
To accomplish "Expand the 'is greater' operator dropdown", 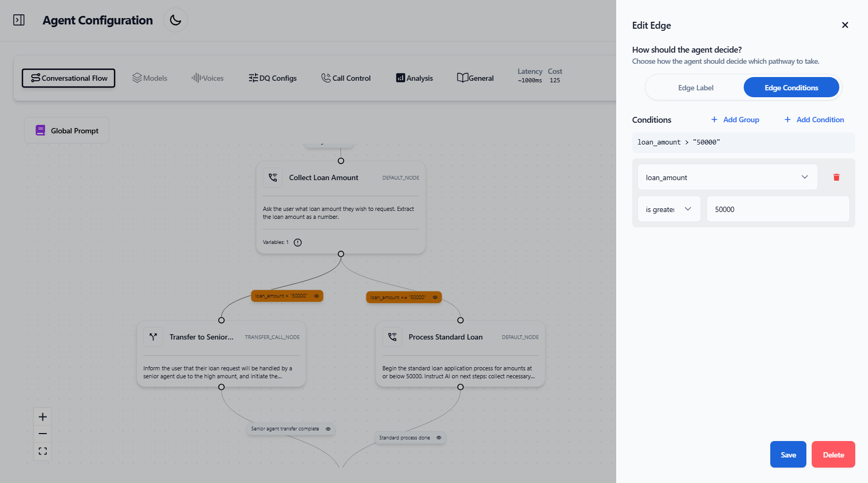I will coord(669,209).
